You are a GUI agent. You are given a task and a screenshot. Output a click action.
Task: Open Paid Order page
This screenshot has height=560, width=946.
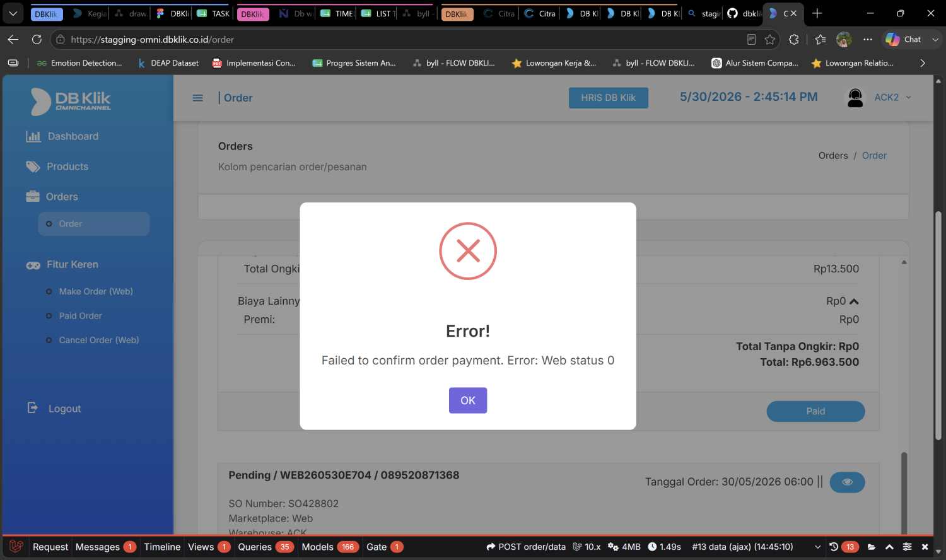point(80,316)
